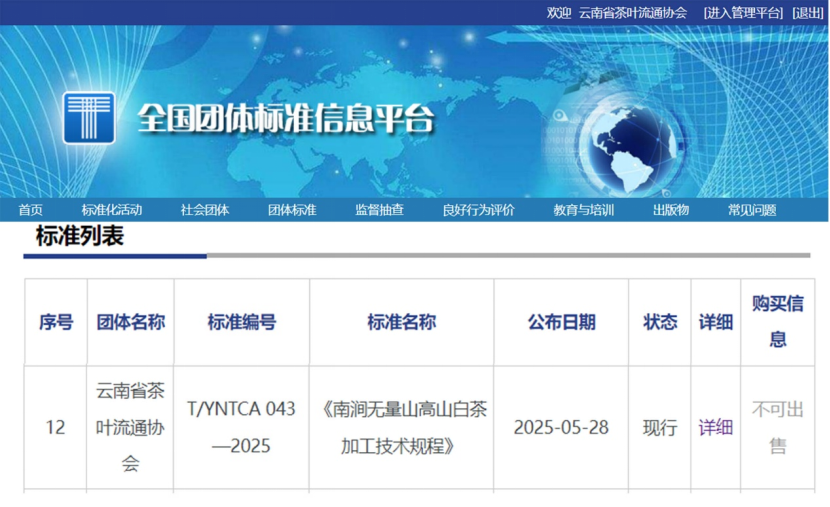Click the 状态 column header
Image resolution: width=830 pixels, height=507 pixels.
[x=660, y=322]
